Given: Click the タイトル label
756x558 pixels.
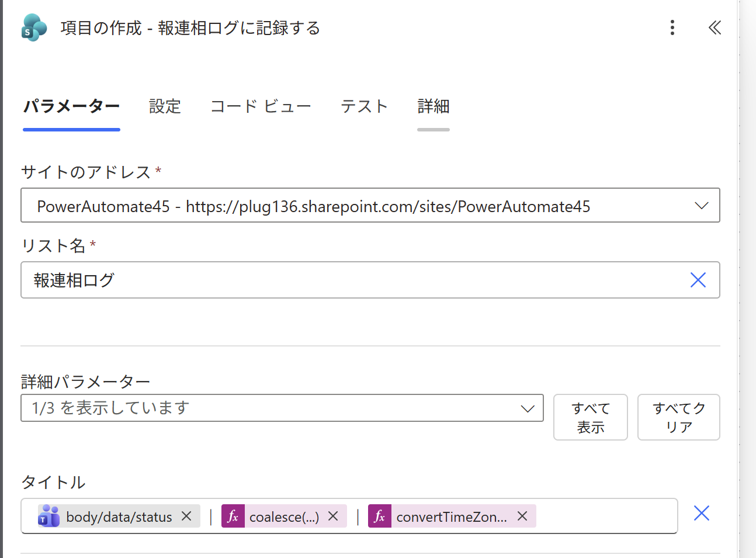Looking at the screenshot, I should pos(54,482).
